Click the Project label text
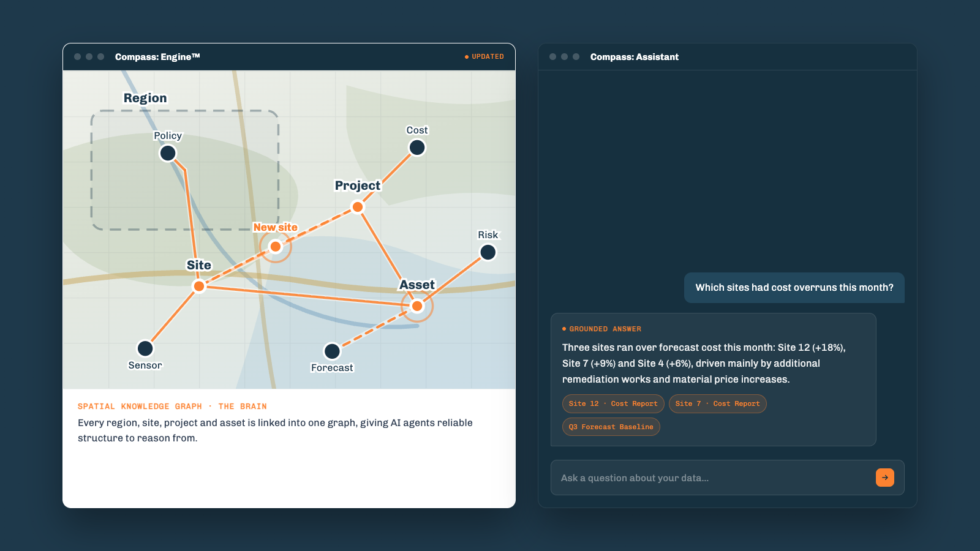 (x=358, y=186)
